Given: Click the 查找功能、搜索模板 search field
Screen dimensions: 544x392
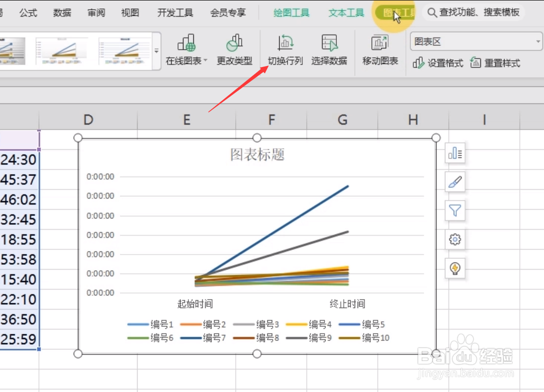Looking at the screenshot, I should [x=473, y=13].
